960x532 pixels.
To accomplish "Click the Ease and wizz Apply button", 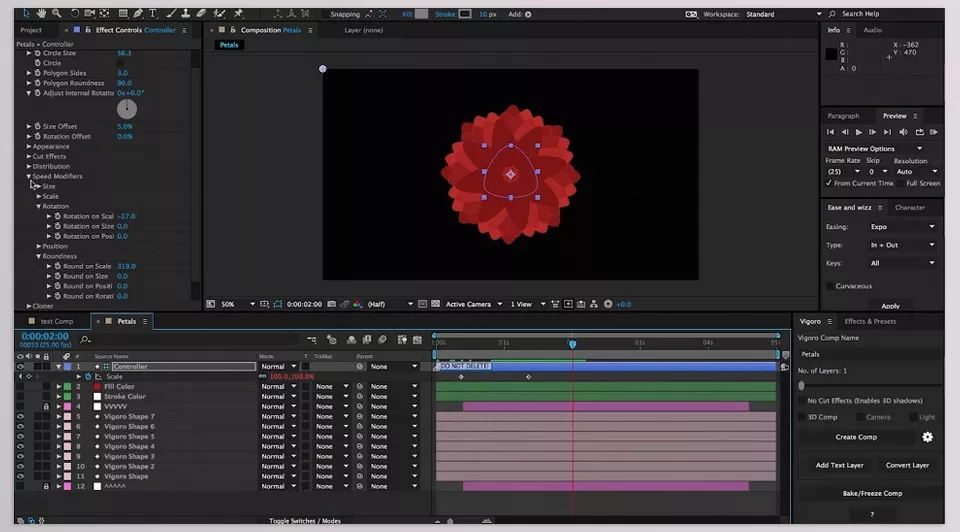I will pyautogui.click(x=890, y=305).
